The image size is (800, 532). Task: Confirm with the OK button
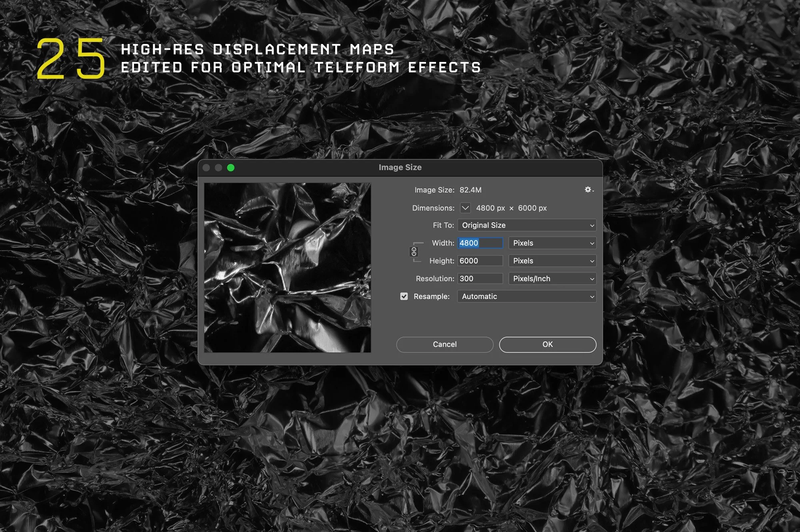click(x=547, y=345)
